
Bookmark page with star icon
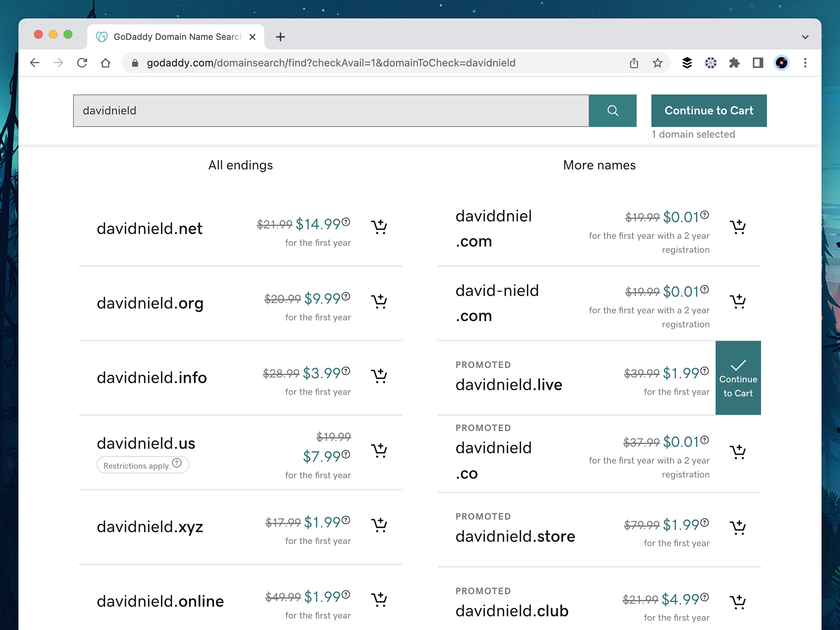tap(657, 63)
